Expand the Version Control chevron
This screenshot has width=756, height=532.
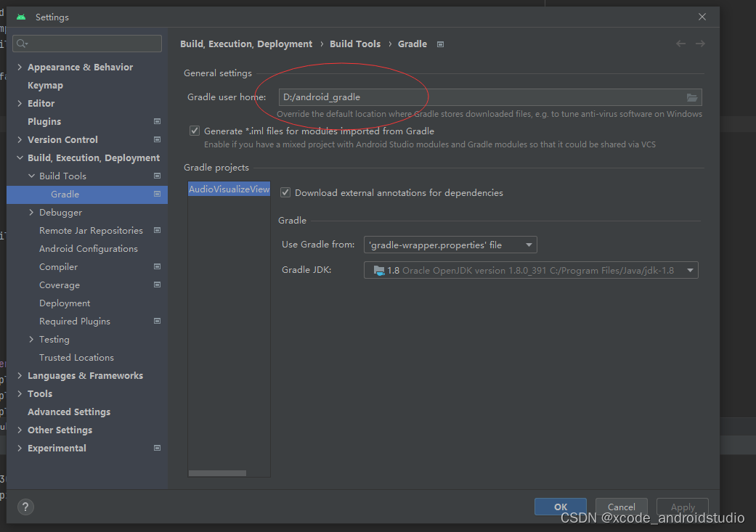coord(20,140)
